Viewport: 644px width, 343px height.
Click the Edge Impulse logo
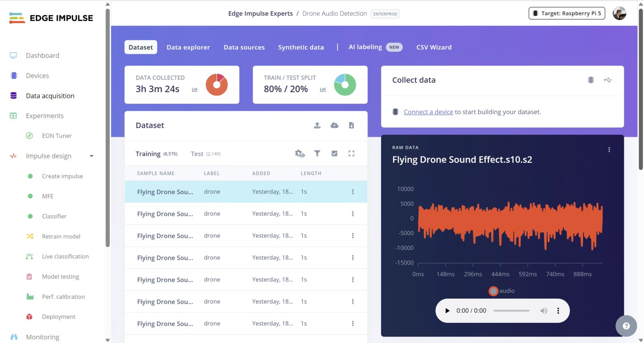point(51,18)
